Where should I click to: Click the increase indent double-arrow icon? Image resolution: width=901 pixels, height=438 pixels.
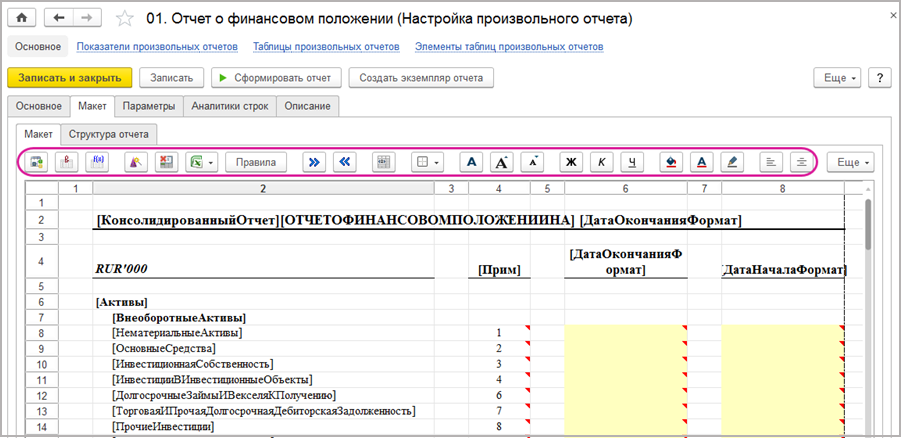click(314, 161)
